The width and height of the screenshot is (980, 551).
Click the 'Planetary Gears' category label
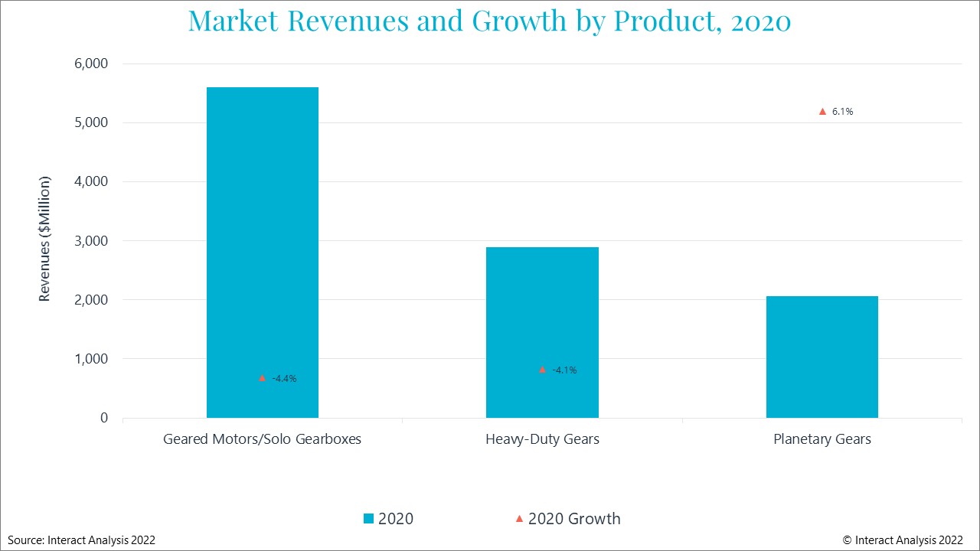822,440
